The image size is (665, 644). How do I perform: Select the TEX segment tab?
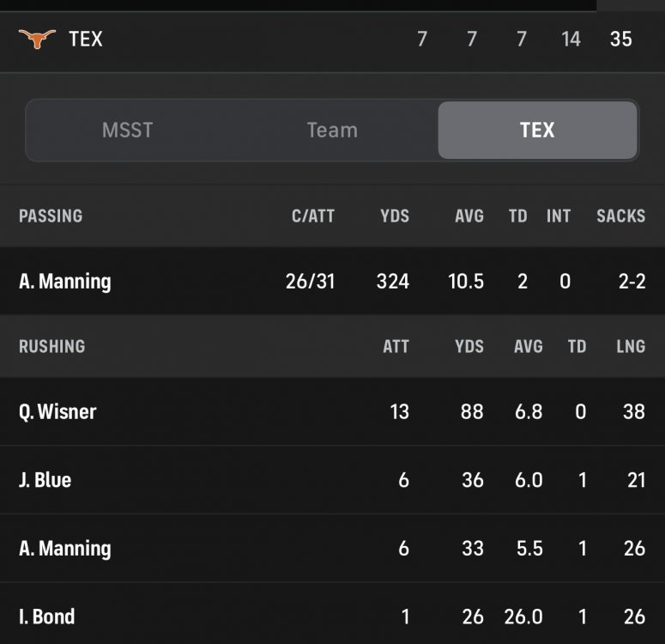[x=537, y=131]
